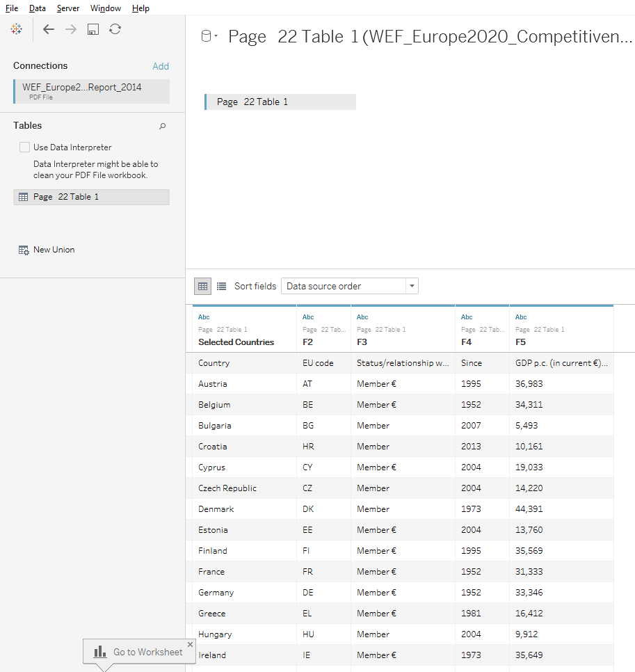The width and height of the screenshot is (635, 672).
Task: Enable Use Data Interpreter
Action: point(25,147)
